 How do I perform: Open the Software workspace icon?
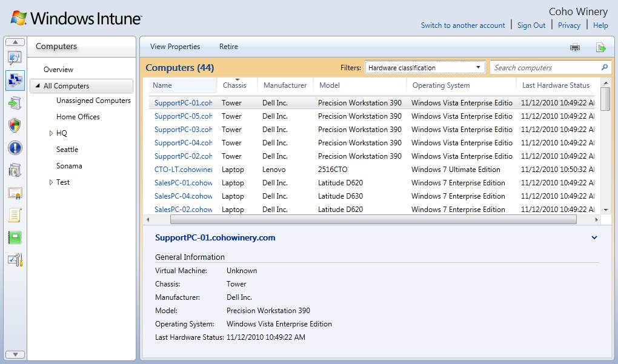click(15, 171)
